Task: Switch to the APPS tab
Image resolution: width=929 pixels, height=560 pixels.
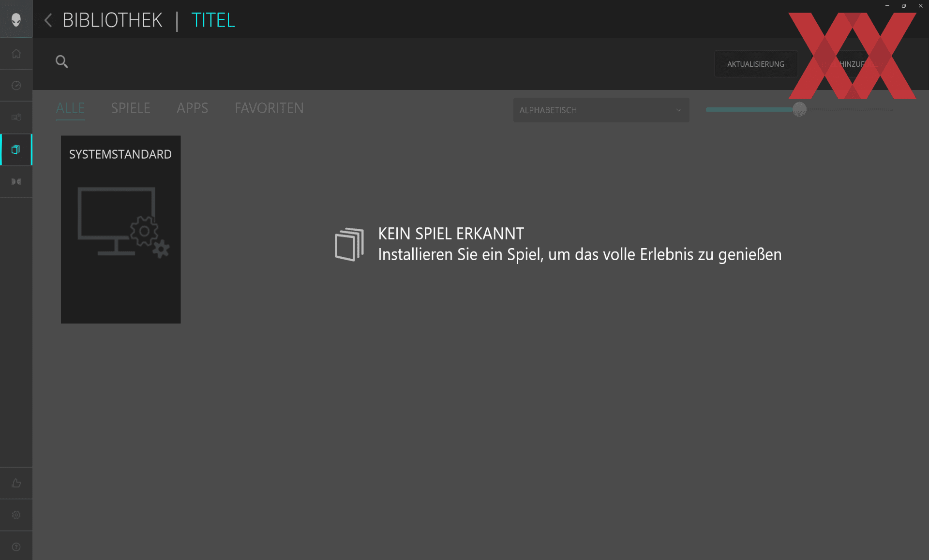Action: pos(192,108)
